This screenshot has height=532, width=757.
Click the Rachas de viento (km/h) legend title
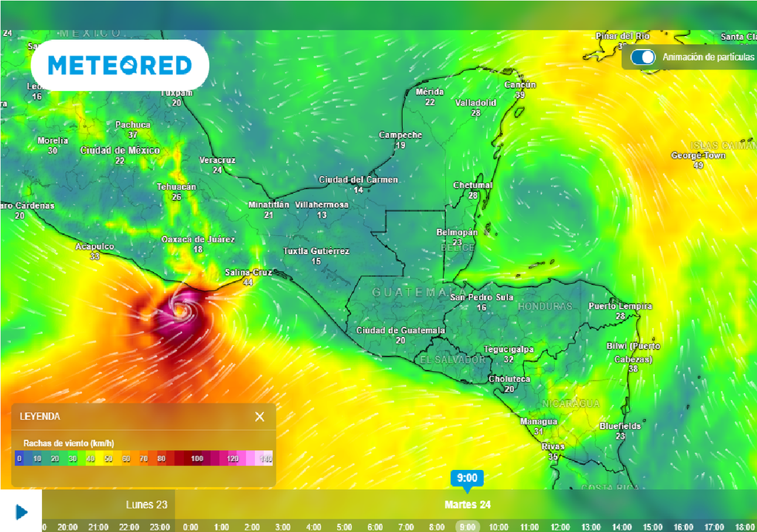[69, 443]
